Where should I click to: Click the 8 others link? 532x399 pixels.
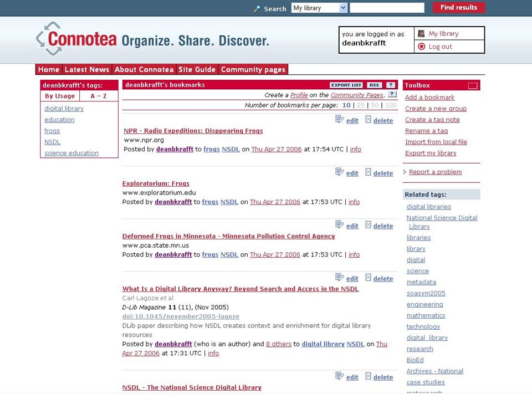tap(279, 344)
